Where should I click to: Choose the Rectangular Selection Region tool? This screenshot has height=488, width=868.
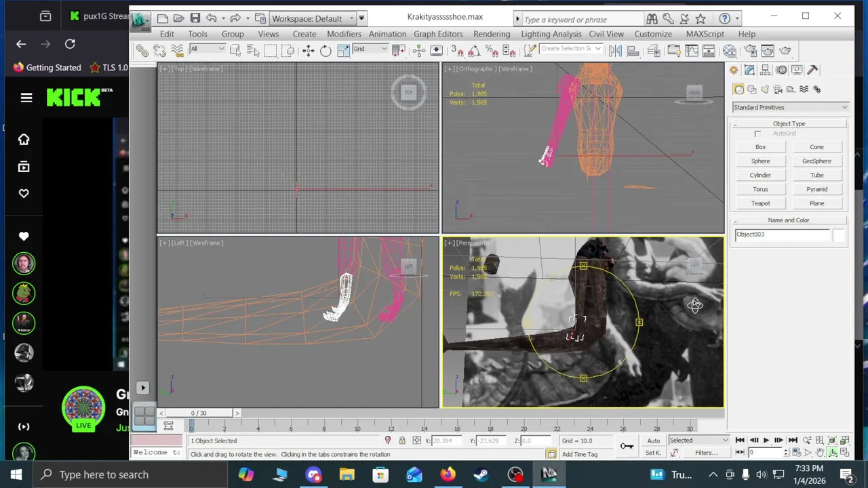click(271, 51)
